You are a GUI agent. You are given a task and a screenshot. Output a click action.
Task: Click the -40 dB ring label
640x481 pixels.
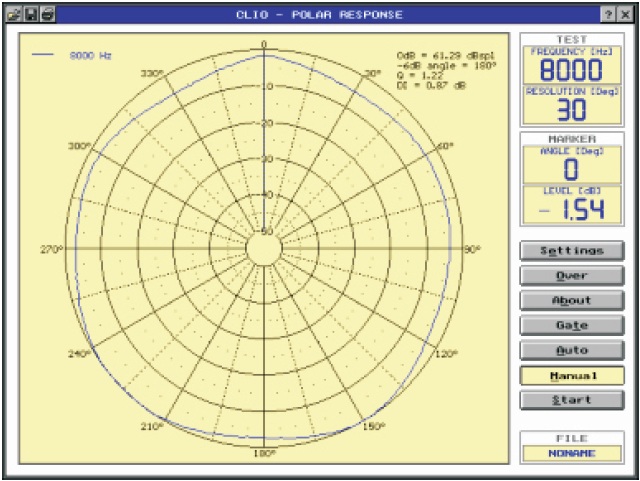pos(266,195)
